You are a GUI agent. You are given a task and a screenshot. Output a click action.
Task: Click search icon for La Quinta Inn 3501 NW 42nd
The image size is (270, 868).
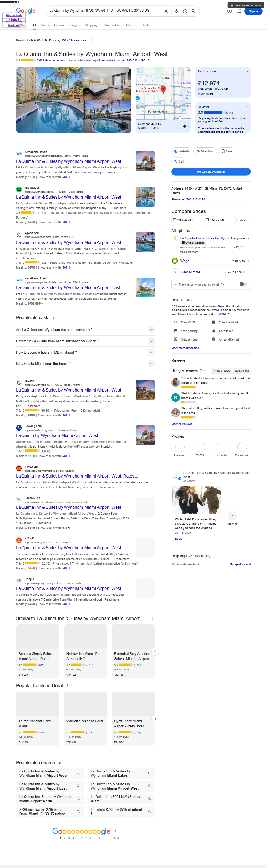149,799
